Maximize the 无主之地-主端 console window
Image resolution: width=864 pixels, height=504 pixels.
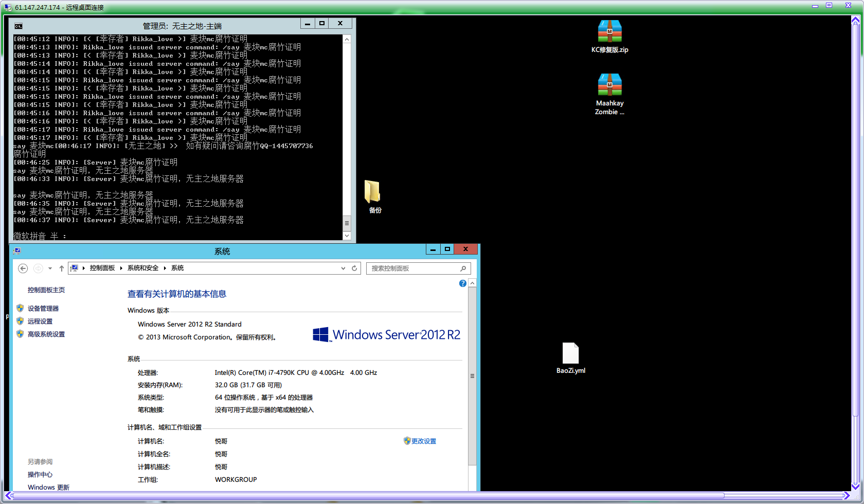tap(322, 24)
